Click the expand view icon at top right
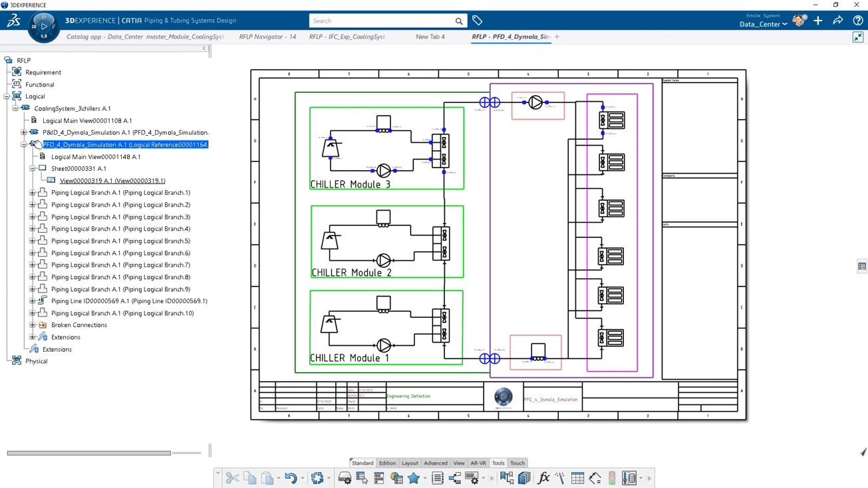This screenshot has width=868, height=488. click(x=858, y=37)
